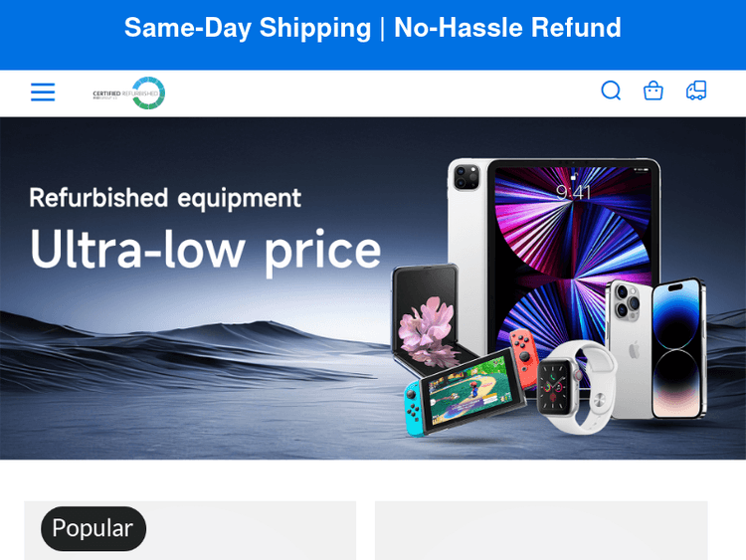
Task: Click the No-Hassle Refund banner text
Action: click(x=507, y=27)
